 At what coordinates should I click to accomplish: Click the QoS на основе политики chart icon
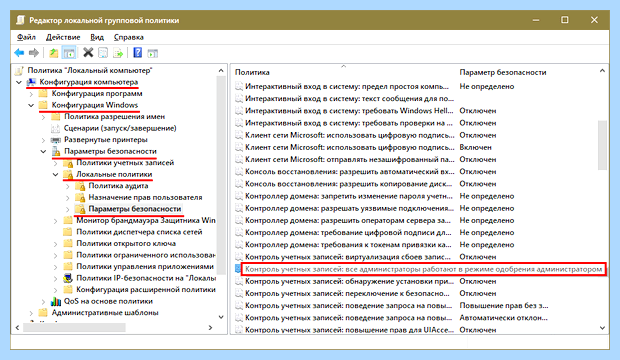click(56, 301)
